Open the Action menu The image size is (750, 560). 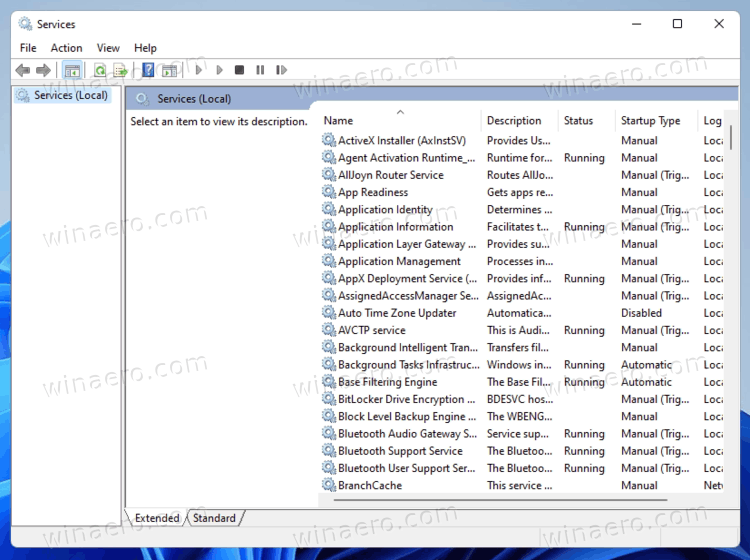point(66,48)
